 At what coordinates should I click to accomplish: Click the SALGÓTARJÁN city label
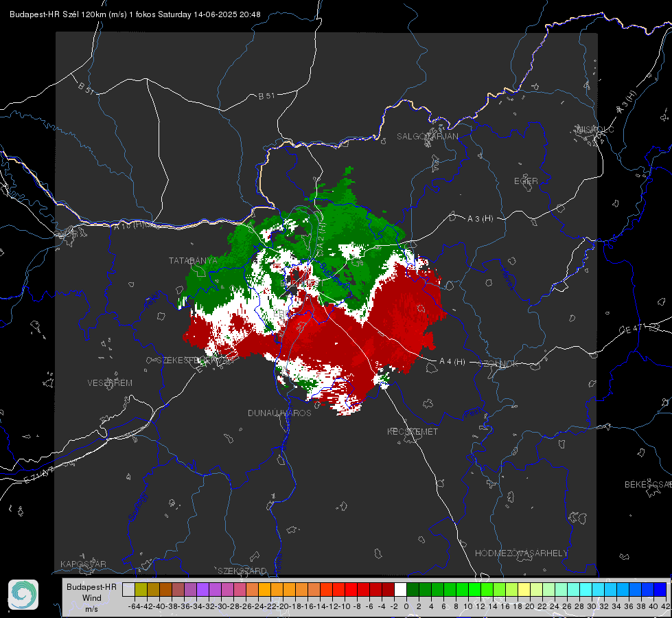point(427,137)
